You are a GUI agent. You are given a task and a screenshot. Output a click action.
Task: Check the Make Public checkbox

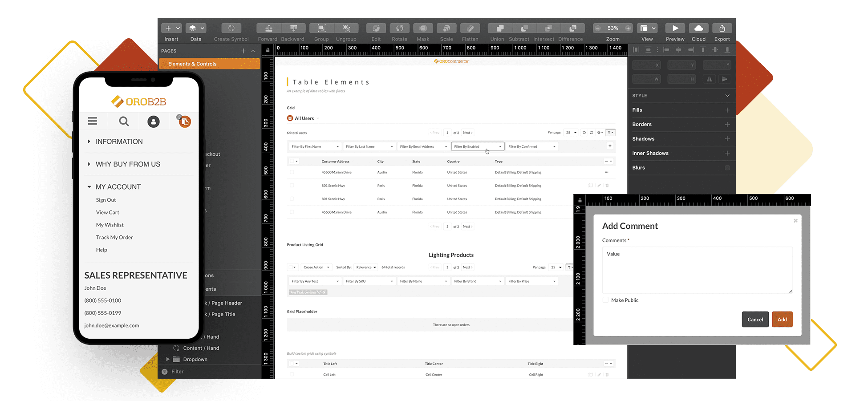605,300
